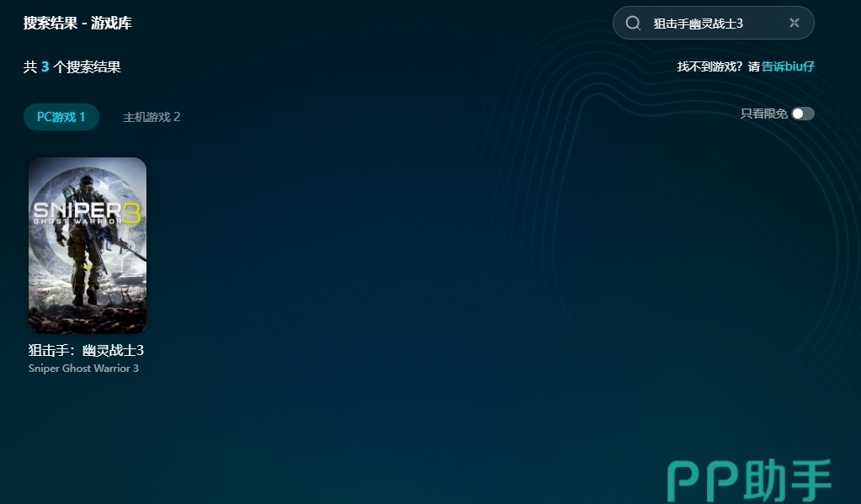Image resolution: width=861 pixels, height=504 pixels.
Task: Click the 只看限免 label text
Action: point(763,114)
